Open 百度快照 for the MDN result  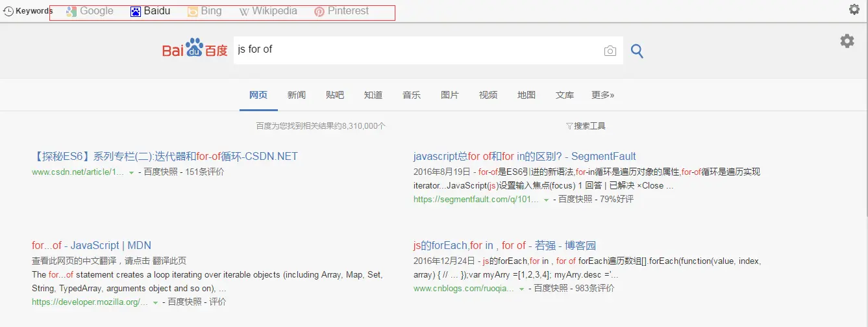186,302
